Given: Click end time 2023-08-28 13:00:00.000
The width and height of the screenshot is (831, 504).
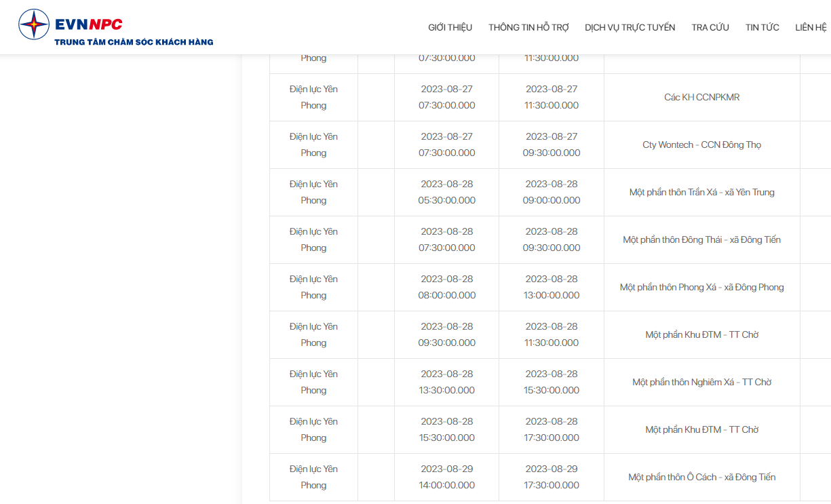Looking at the screenshot, I should tap(552, 288).
